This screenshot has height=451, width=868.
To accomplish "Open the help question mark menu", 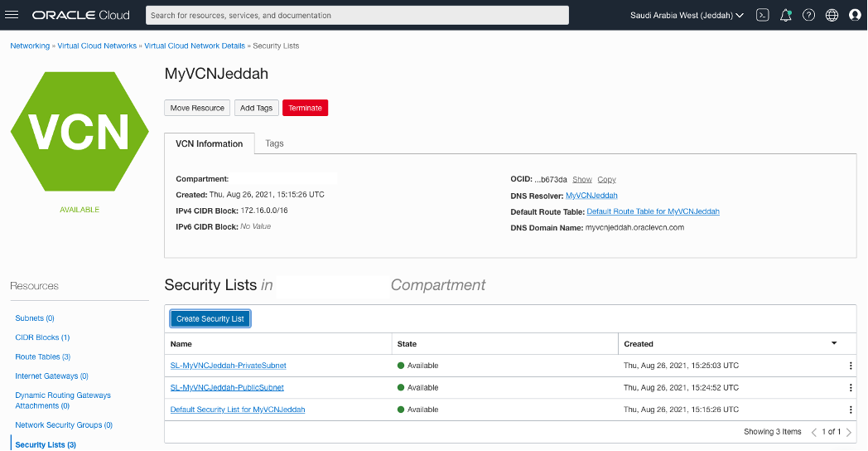I will click(808, 16).
